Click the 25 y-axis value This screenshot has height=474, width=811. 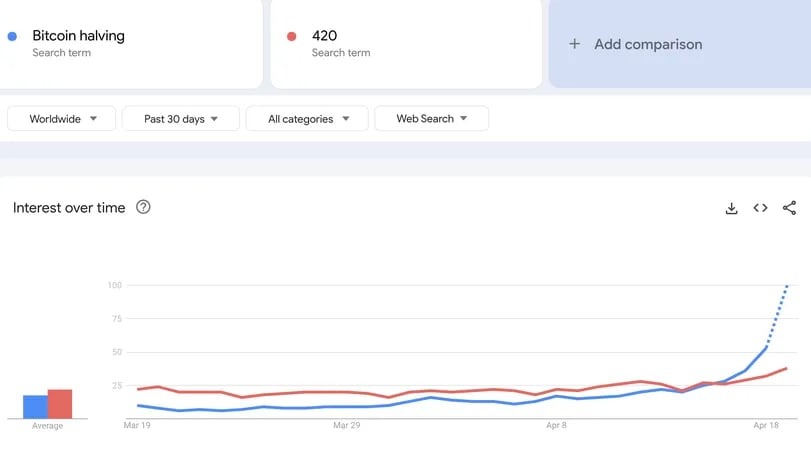point(117,386)
